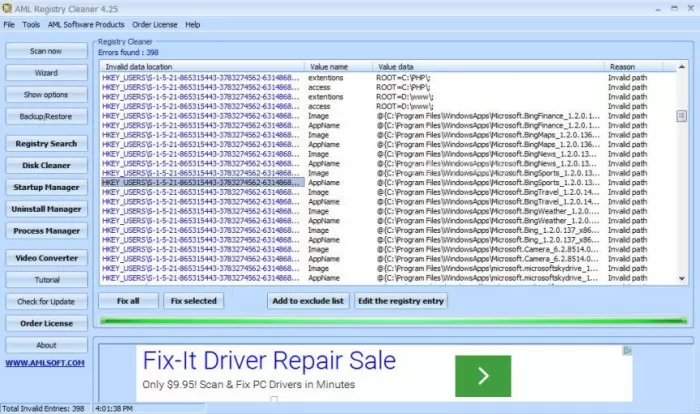The height and width of the screenshot is (414, 700).
Task: Open Uninstall Manager
Action: (x=46, y=209)
